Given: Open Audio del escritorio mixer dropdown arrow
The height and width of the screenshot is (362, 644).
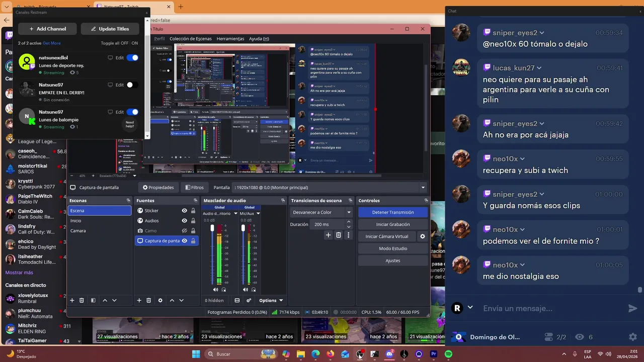Looking at the screenshot, I should coord(235,214).
